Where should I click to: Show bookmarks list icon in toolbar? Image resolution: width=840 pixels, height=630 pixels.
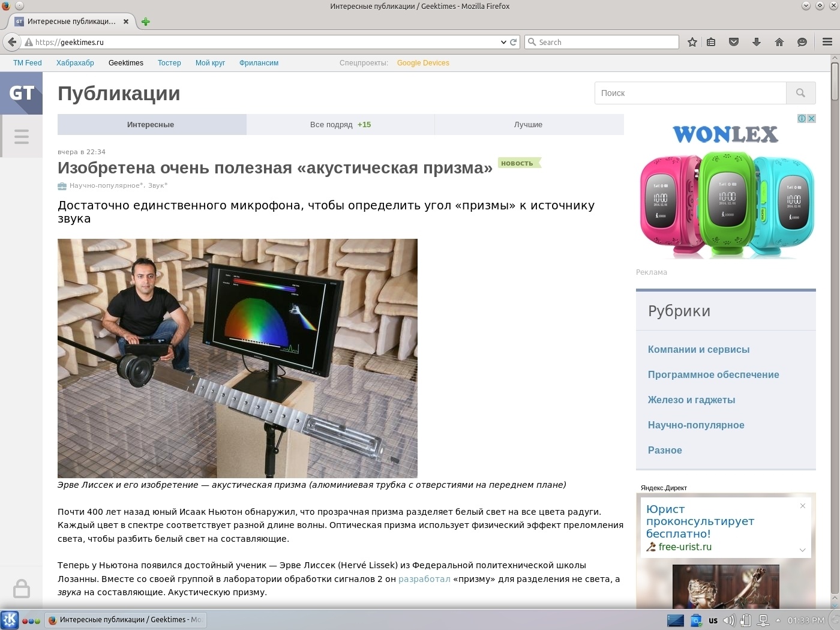pos(711,42)
